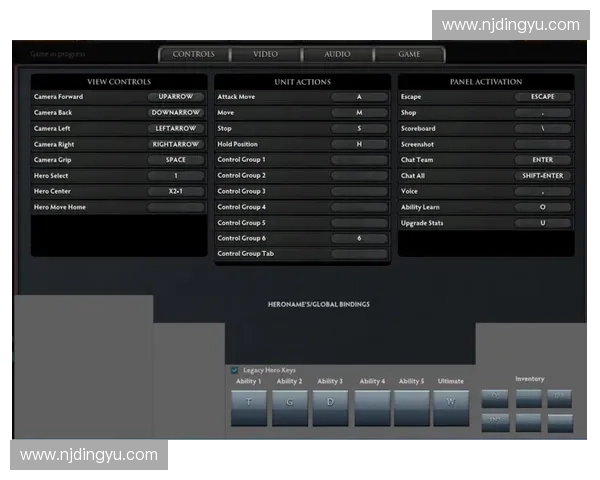Select the Chat All SHIFT-ENTER binding
This screenshot has width=600, height=480.
coord(543,176)
